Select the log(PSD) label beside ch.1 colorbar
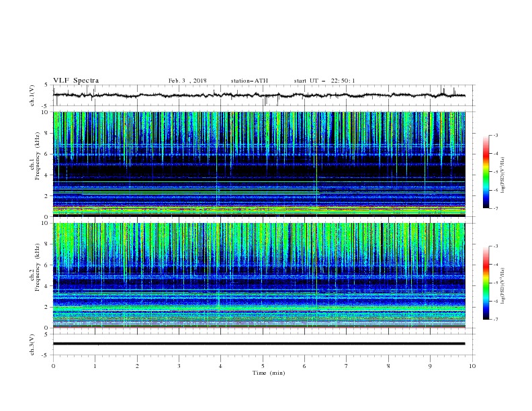This screenshot has width=532, height=411. pos(503,175)
